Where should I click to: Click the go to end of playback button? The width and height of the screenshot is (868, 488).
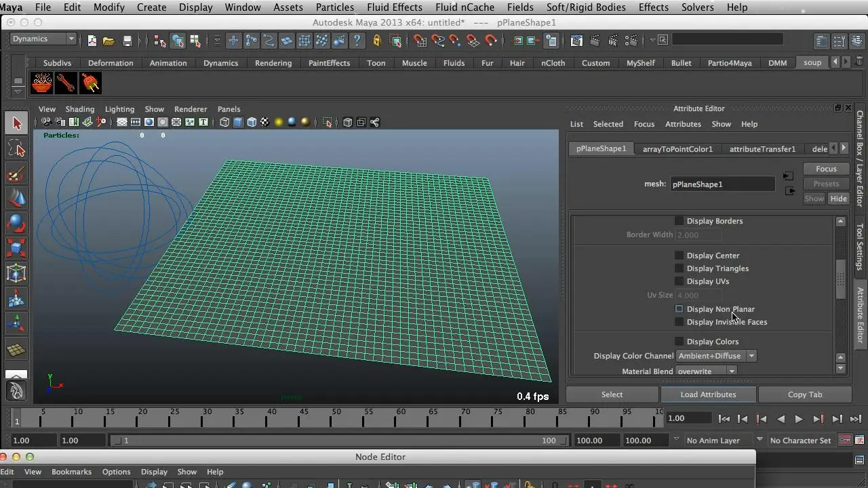click(x=856, y=419)
